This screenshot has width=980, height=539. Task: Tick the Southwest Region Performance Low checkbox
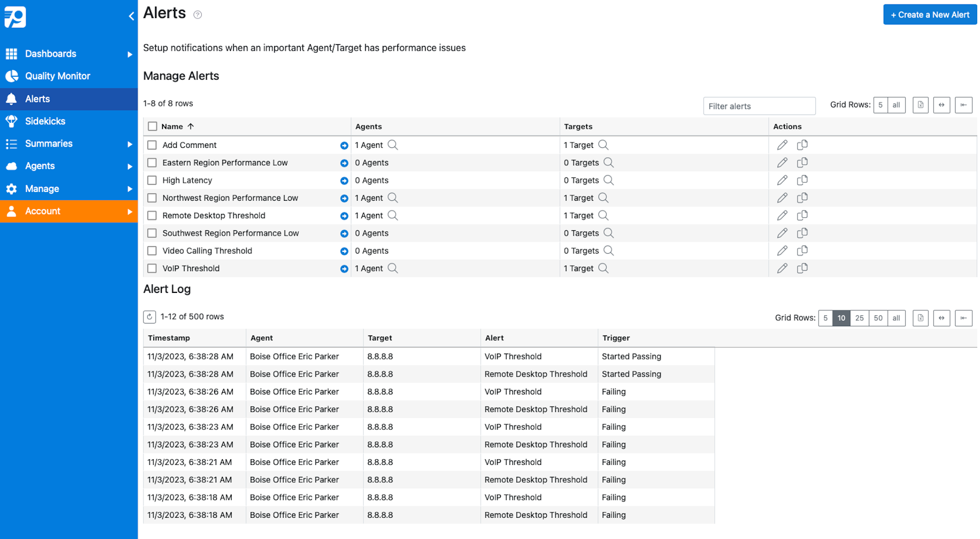pos(152,233)
